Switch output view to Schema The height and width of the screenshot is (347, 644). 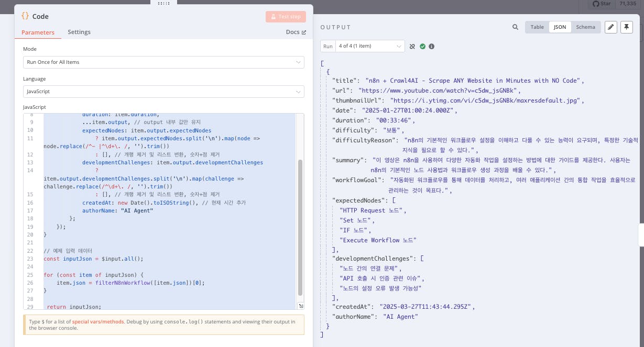[585, 27]
